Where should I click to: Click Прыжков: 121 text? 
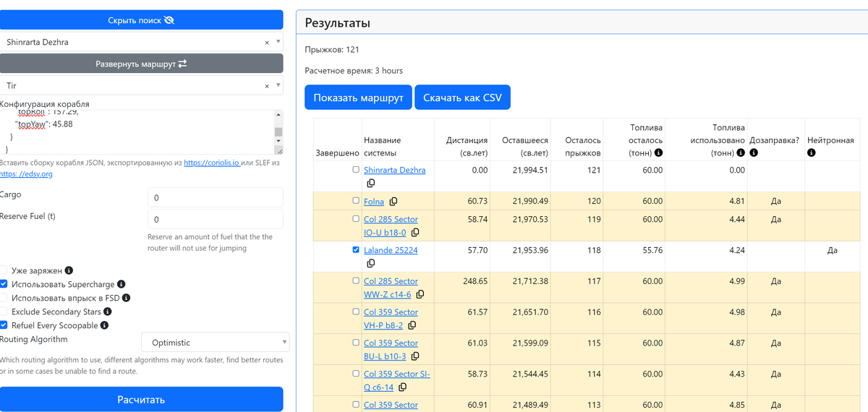tap(332, 50)
